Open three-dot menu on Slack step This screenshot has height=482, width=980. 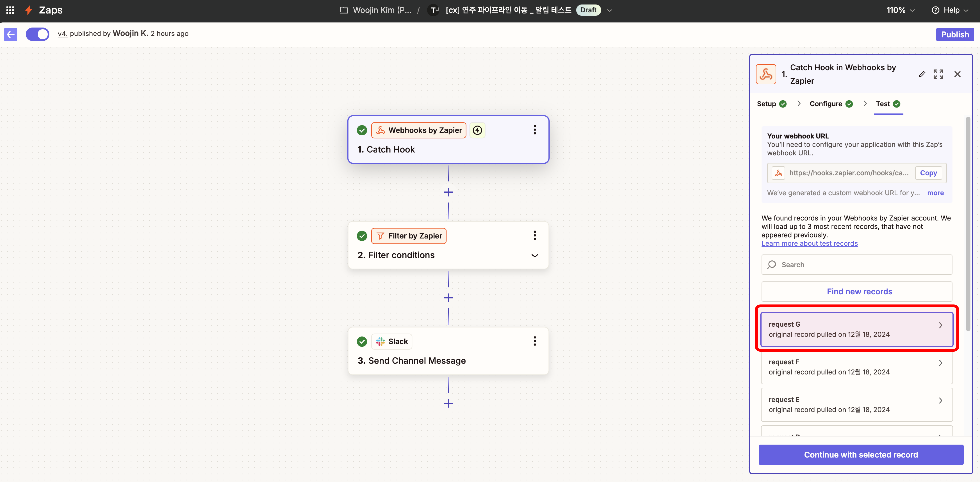[534, 341]
